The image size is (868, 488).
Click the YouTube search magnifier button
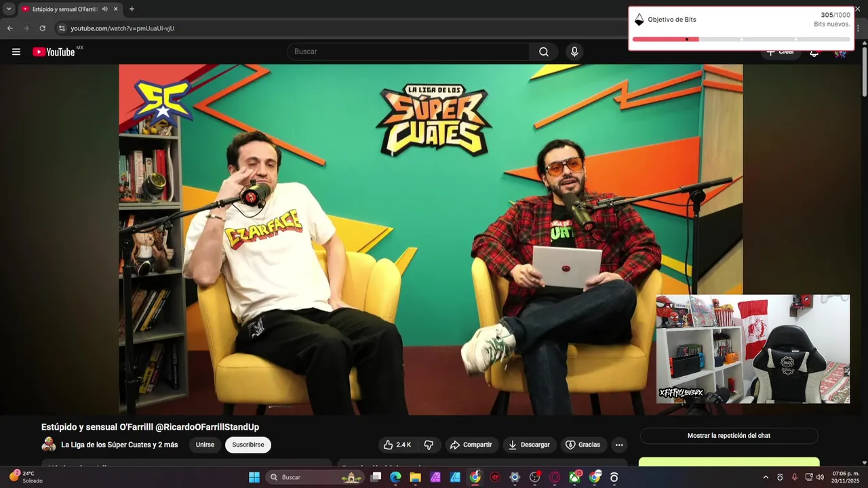click(x=544, y=52)
